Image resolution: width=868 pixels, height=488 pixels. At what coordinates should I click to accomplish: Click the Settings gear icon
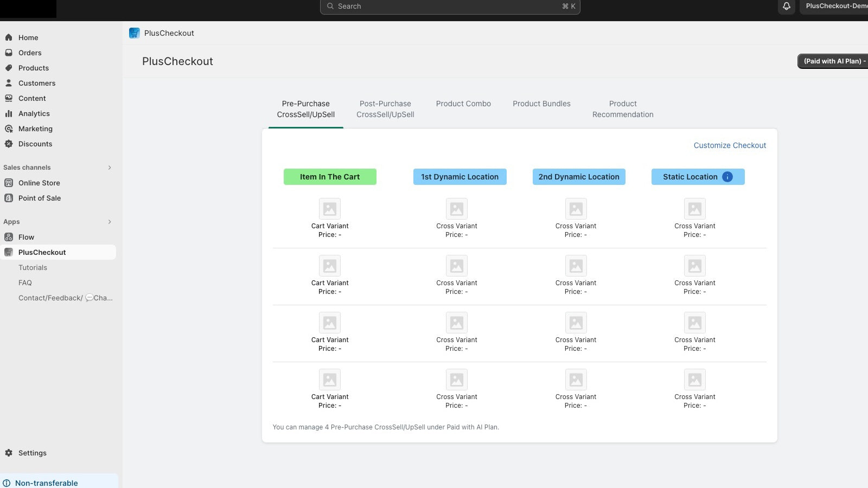coord(9,453)
